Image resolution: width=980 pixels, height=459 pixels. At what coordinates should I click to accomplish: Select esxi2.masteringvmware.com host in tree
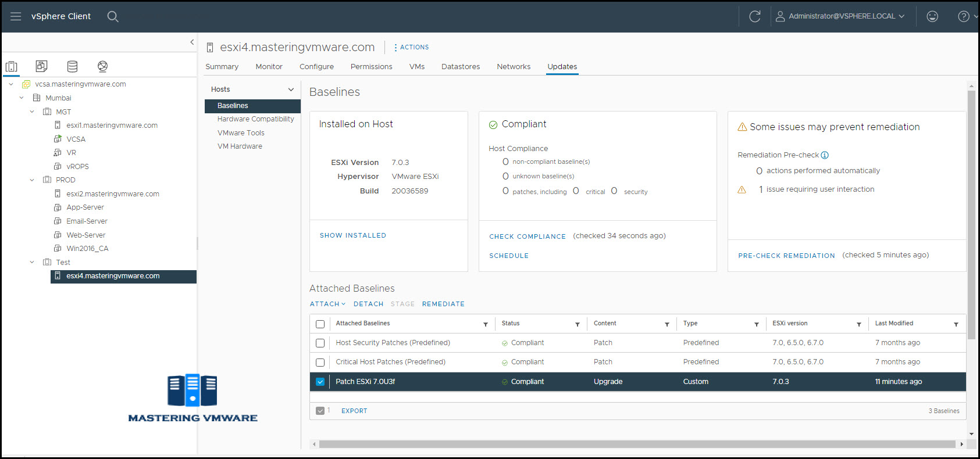[113, 194]
